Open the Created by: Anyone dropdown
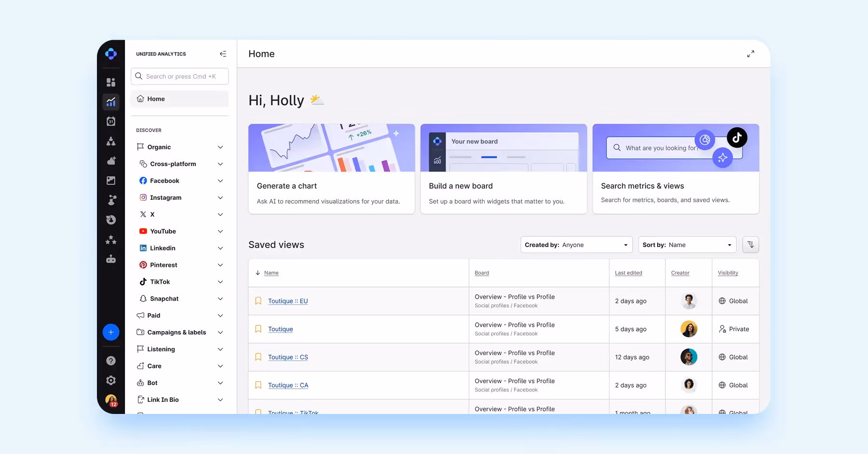Image resolution: width=868 pixels, height=454 pixels. (x=576, y=245)
